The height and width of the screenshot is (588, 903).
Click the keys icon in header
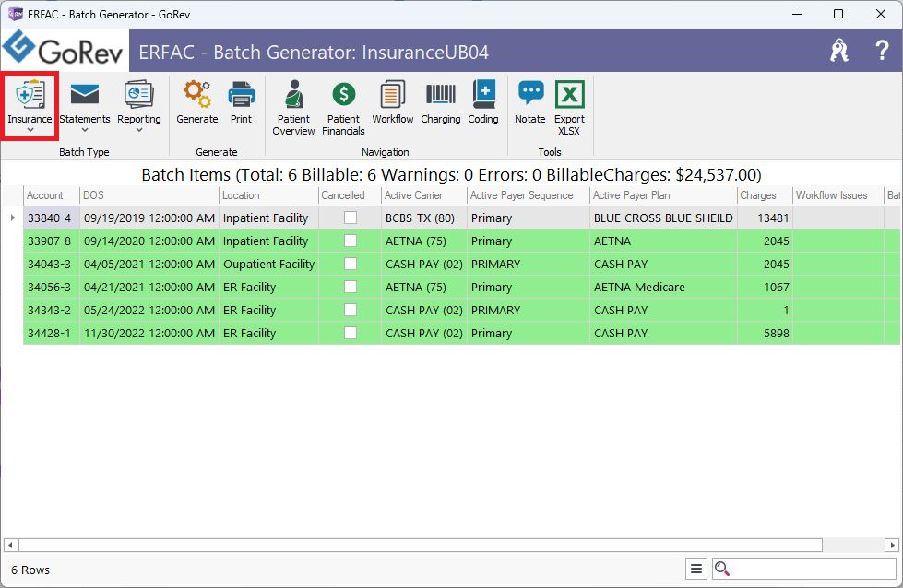coord(839,51)
